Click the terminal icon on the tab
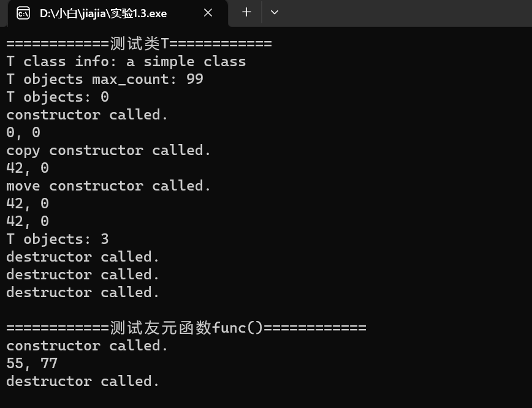This screenshot has width=532, height=408. pos(23,13)
